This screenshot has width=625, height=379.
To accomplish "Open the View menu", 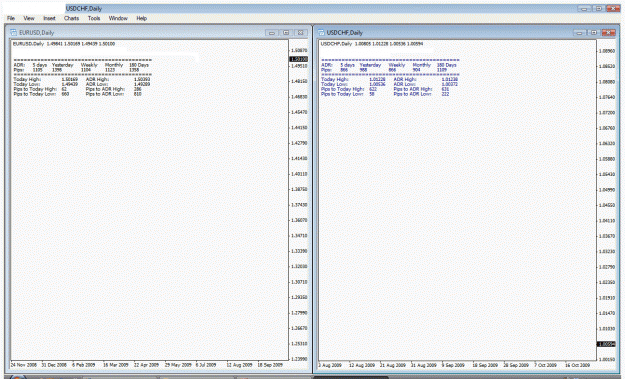I will pos(29,18).
